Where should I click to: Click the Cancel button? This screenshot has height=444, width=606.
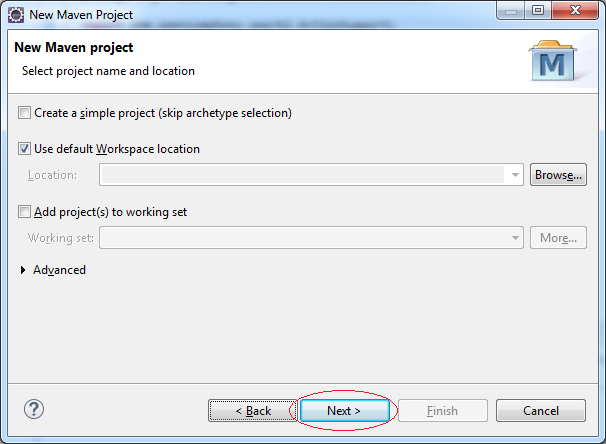click(541, 410)
